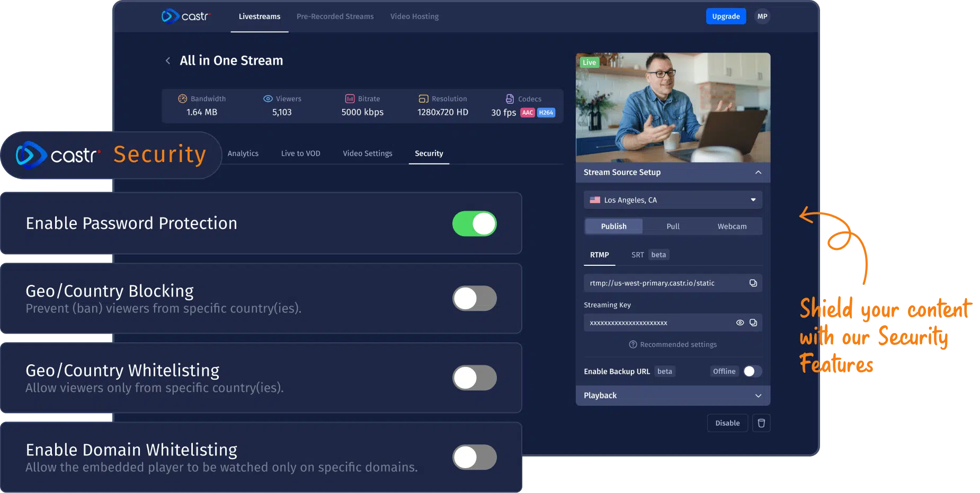Click the 30 fps value
This screenshot has height=493, width=980.
point(503,113)
